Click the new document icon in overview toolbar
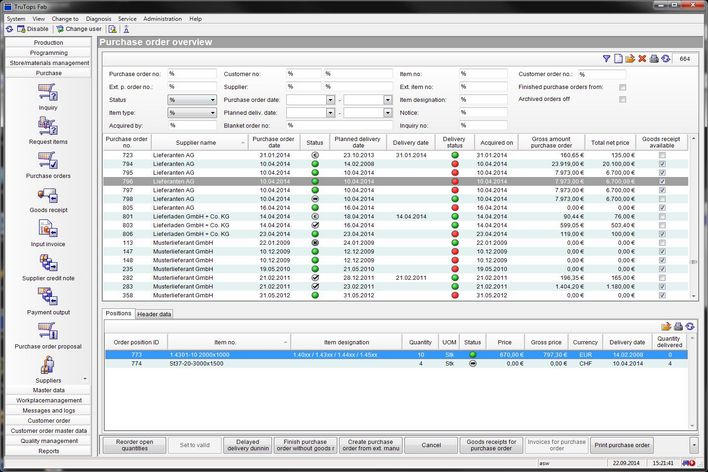The height and width of the screenshot is (472, 708). 618,59
